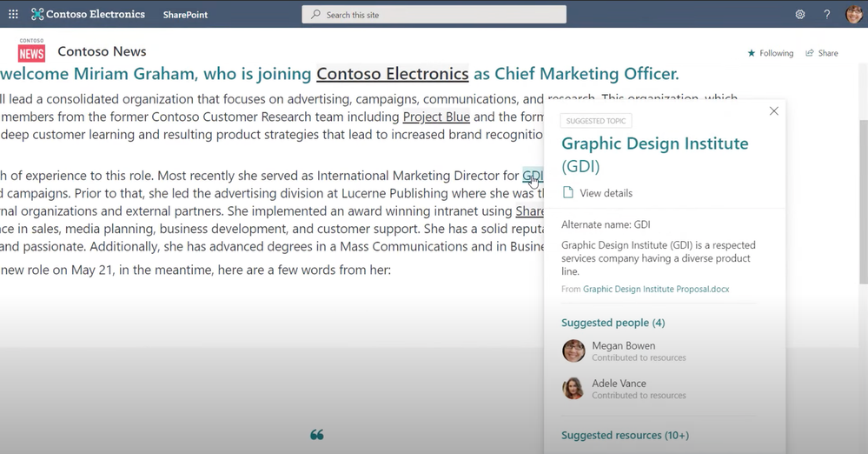This screenshot has width=868, height=454.
Task: Close the suggested topic card
Action: (773, 110)
